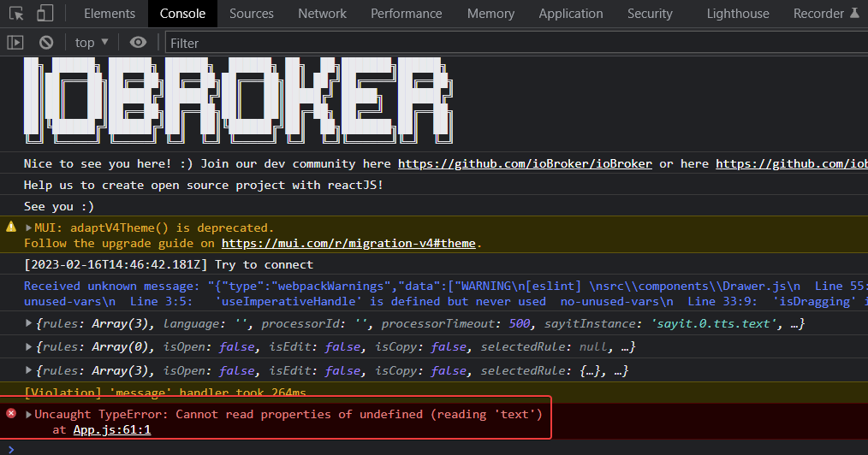
Task: Click 'Follow the upgrade guide on' text
Action: click(119, 243)
